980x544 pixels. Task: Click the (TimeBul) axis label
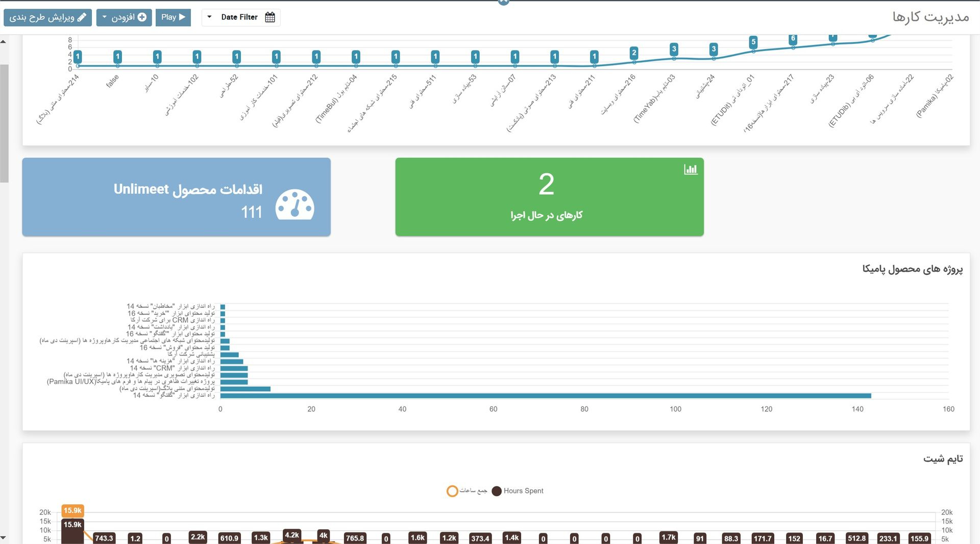[336, 99]
